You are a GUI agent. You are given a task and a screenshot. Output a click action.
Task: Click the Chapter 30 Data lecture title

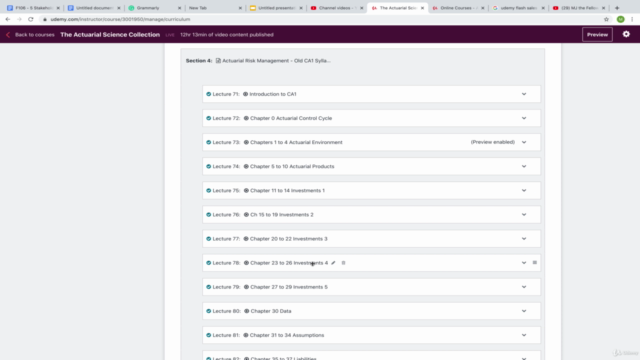(x=271, y=311)
